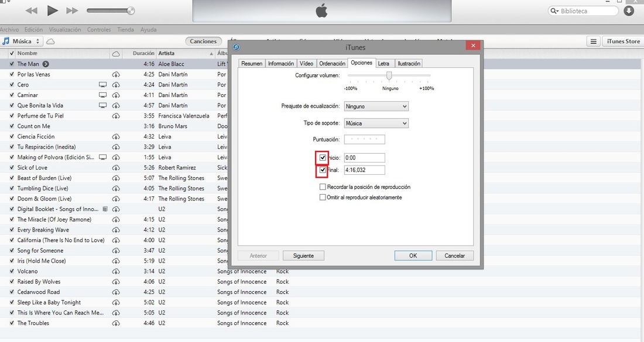The width and height of the screenshot is (644, 342).
Task: Click the iCloud column header icon
Action: (116, 53)
